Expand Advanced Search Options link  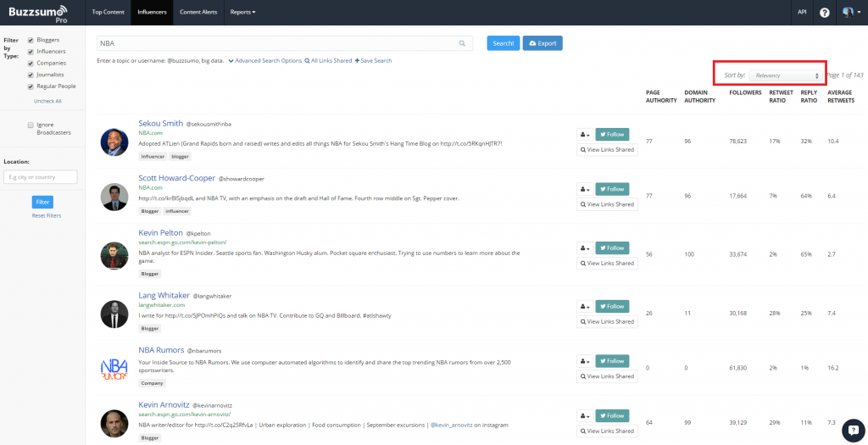[x=264, y=61]
